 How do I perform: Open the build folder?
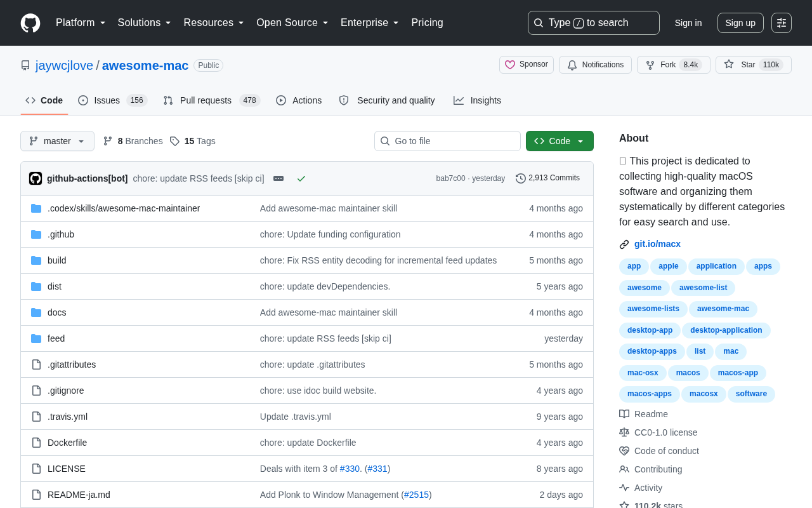(x=57, y=260)
